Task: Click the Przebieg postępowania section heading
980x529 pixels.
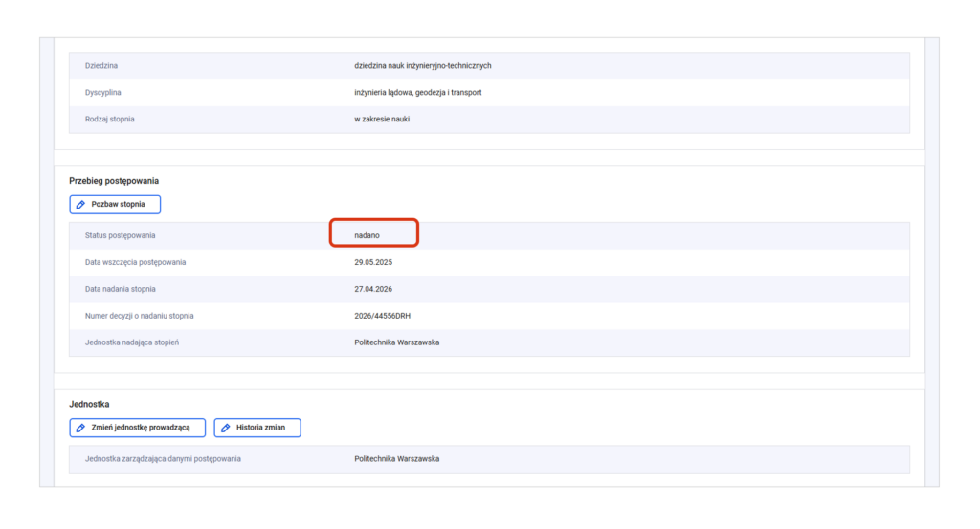Action: (x=114, y=181)
